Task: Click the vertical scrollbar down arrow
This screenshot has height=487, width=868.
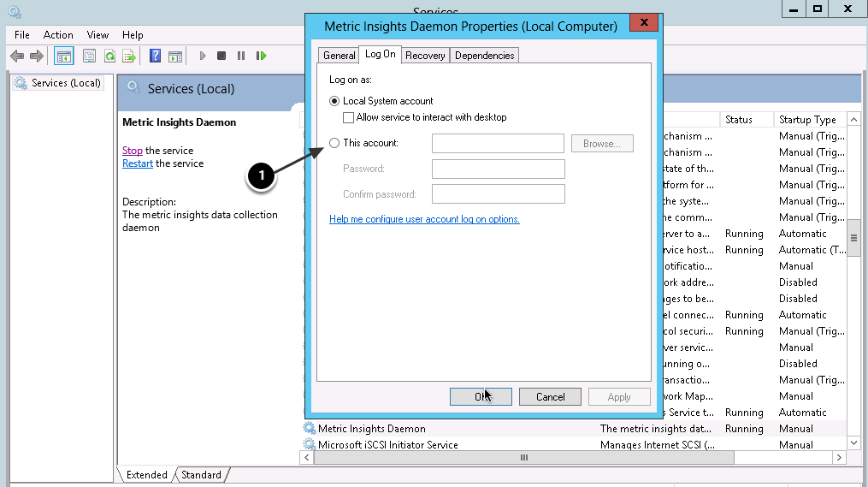Action: point(853,442)
